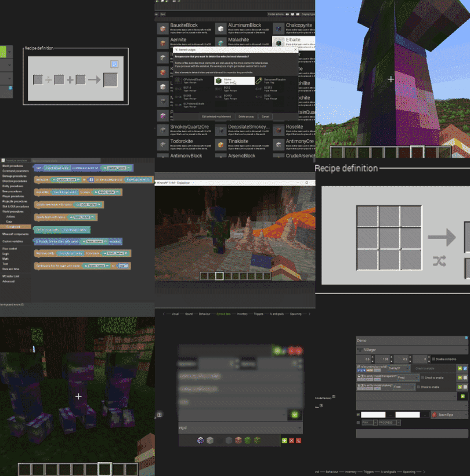Open the BauxiteBlock mod element icon
The image size is (470, 476).
(x=163, y=28)
